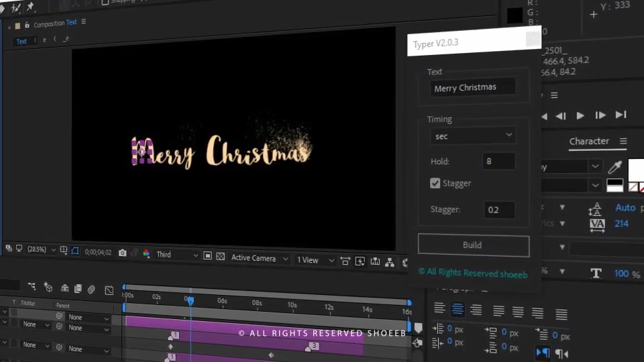Align paragraph text right
The width and height of the screenshot is (644, 362).
[476, 310]
